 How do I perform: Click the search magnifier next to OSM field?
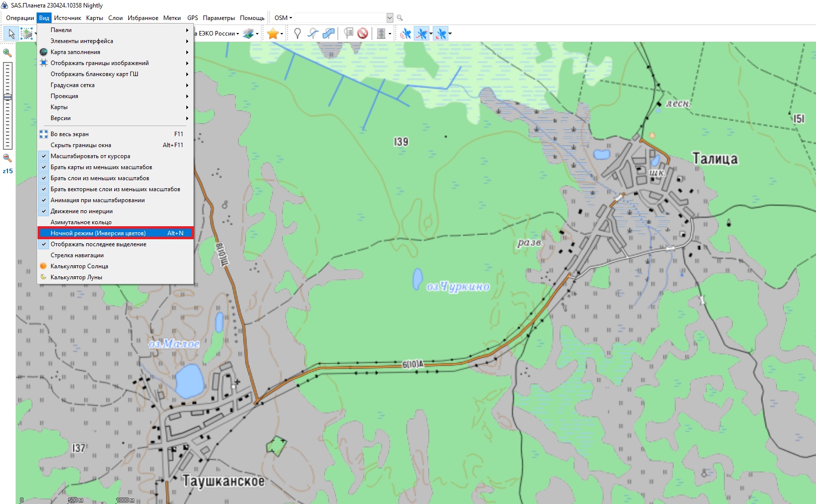[x=400, y=18]
